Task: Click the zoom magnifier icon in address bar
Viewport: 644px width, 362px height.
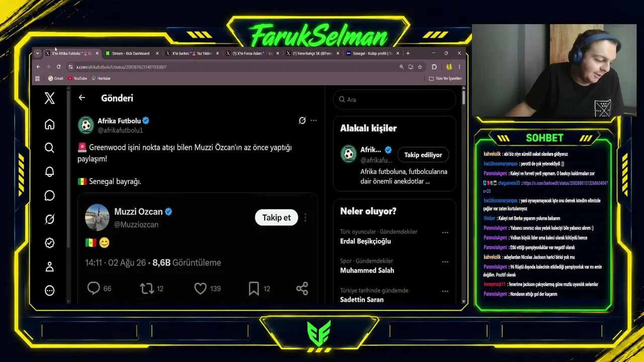Action: pos(401,67)
